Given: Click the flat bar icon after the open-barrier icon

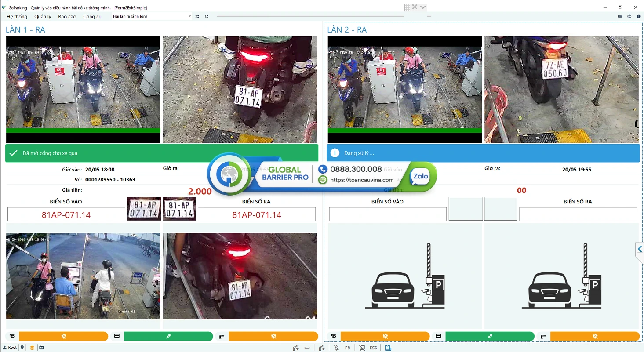Looking at the screenshot, I should (307, 348).
